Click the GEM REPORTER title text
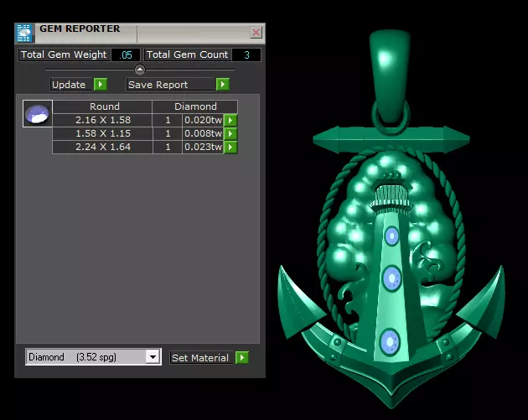 [x=80, y=29]
